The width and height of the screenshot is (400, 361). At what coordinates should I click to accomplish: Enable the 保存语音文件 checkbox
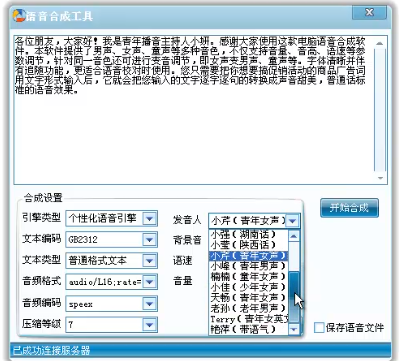point(319,328)
